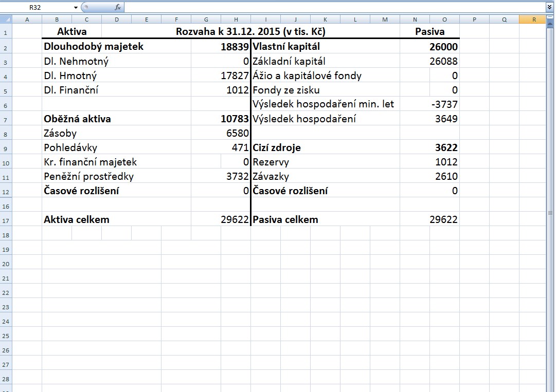Select column B header
The height and width of the screenshot is (392, 556).
coord(57,20)
